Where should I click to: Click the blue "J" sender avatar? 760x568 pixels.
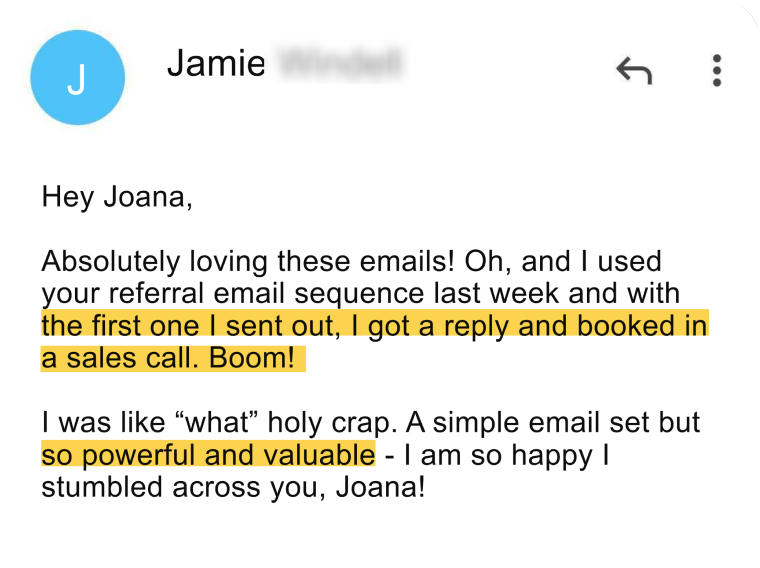pyautogui.click(x=77, y=77)
